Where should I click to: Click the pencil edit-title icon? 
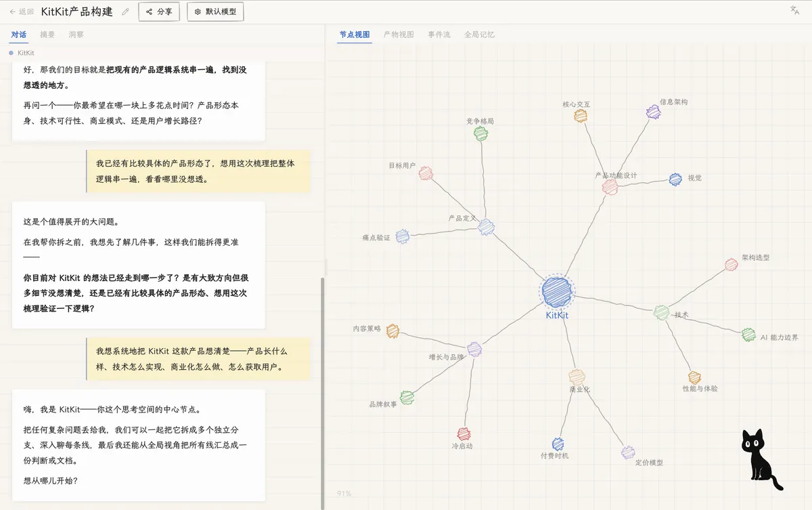(x=125, y=12)
